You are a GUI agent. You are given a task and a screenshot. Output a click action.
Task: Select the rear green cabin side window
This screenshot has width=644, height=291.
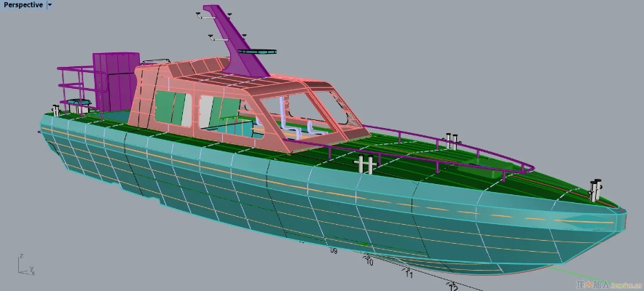click(168, 108)
